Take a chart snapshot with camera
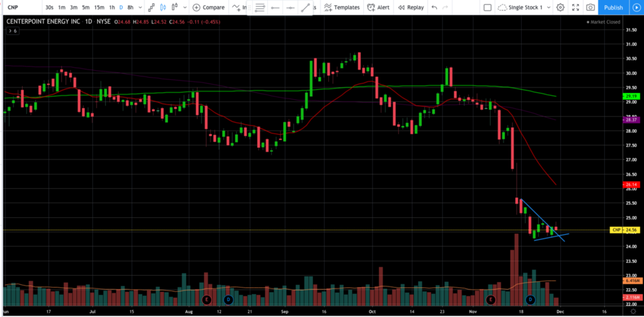 coord(590,8)
